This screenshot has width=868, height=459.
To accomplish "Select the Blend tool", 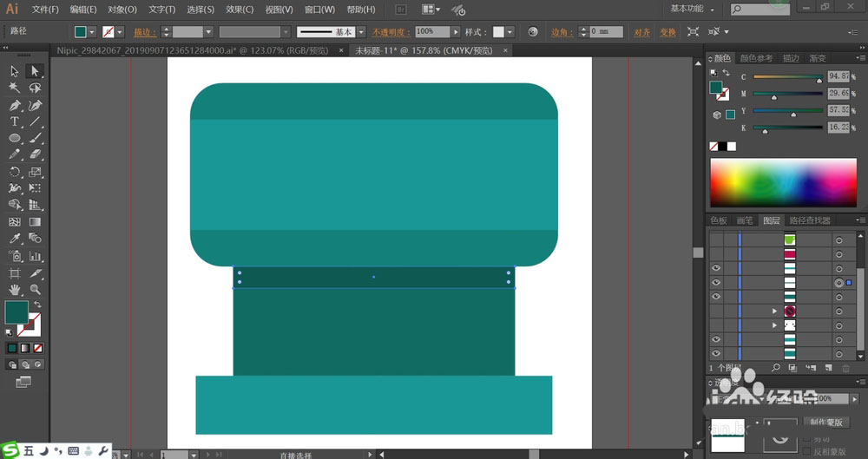I will point(35,239).
